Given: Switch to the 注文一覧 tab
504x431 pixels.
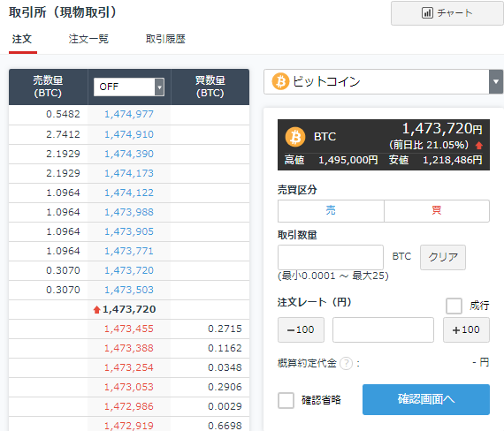Looking at the screenshot, I should click(88, 39).
